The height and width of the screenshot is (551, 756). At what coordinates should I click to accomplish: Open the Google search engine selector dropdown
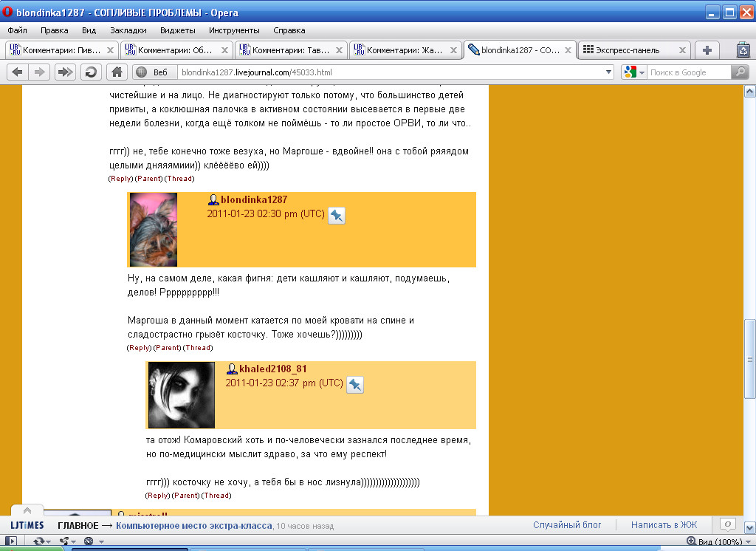(x=634, y=72)
